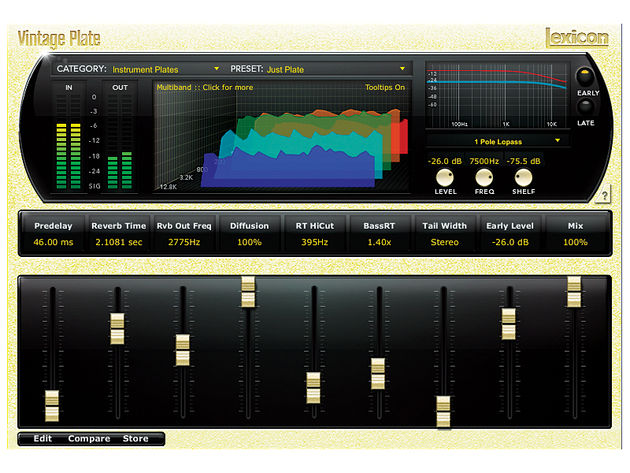Click the Rvb Out Freq fader handle
This screenshot has width=630, height=473.
tap(183, 350)
